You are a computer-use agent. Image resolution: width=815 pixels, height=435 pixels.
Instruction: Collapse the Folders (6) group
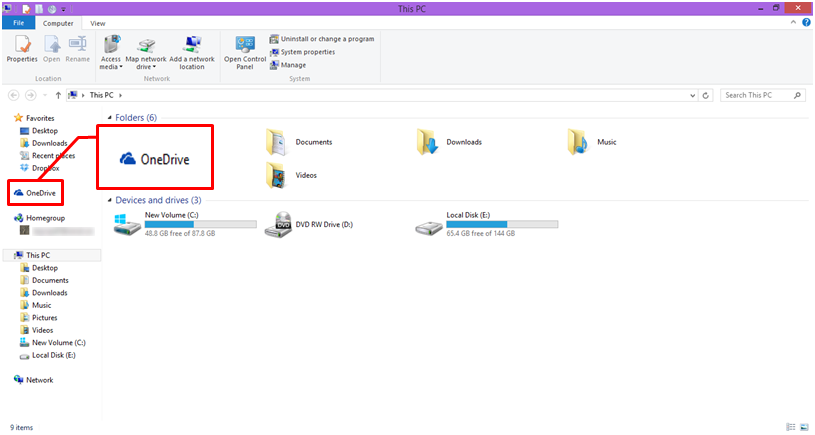[110, 118]
